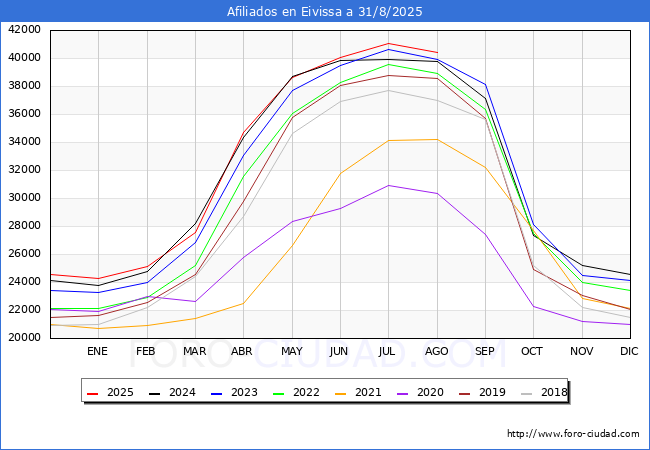Click the 36000 y-axis value
This screenshot has width=650, height=450.
tap(24, 114)
